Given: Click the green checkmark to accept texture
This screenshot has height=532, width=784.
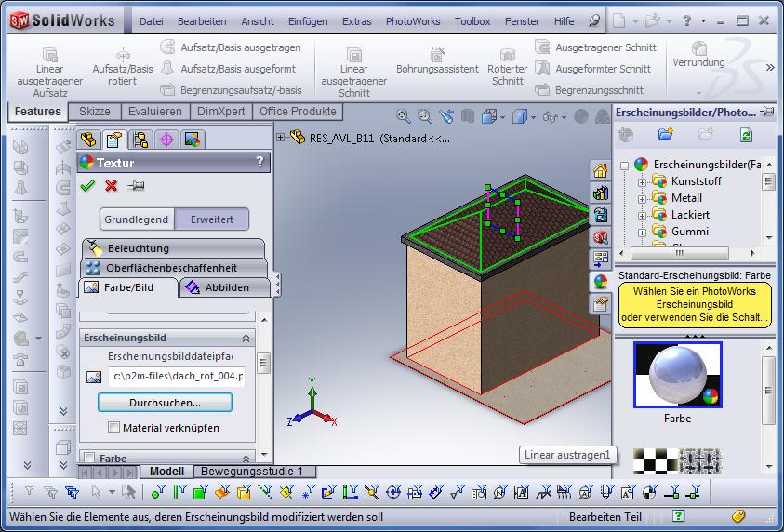Looking at the screenshot, I should (x=87, y=186).
